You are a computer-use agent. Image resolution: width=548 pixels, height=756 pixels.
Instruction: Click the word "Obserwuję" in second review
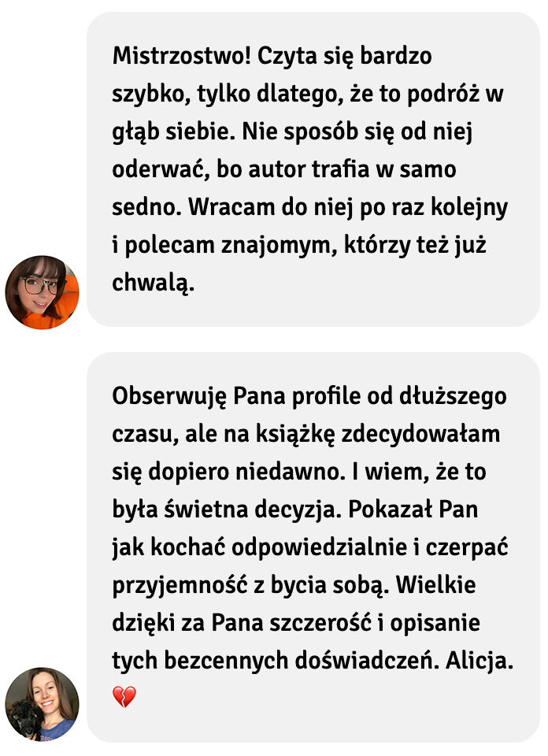(x=169, y=396)
